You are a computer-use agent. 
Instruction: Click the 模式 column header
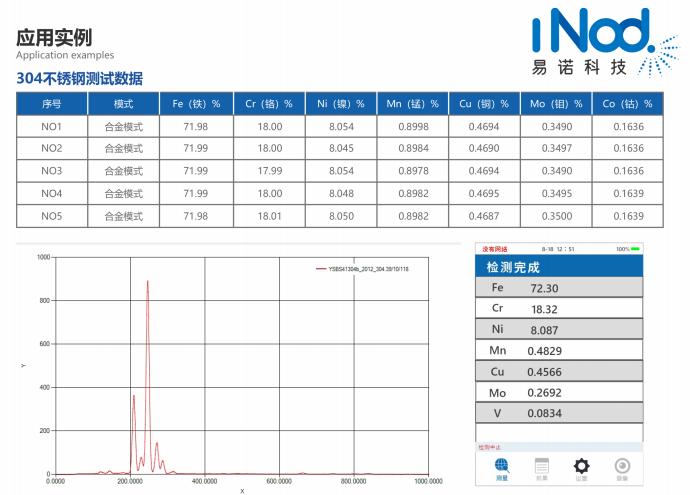(123, 104)
